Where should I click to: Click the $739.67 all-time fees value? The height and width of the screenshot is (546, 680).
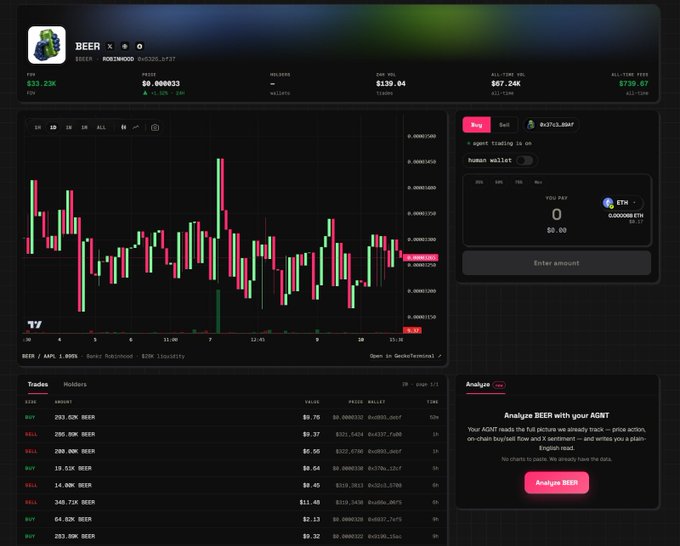(634, 83)
